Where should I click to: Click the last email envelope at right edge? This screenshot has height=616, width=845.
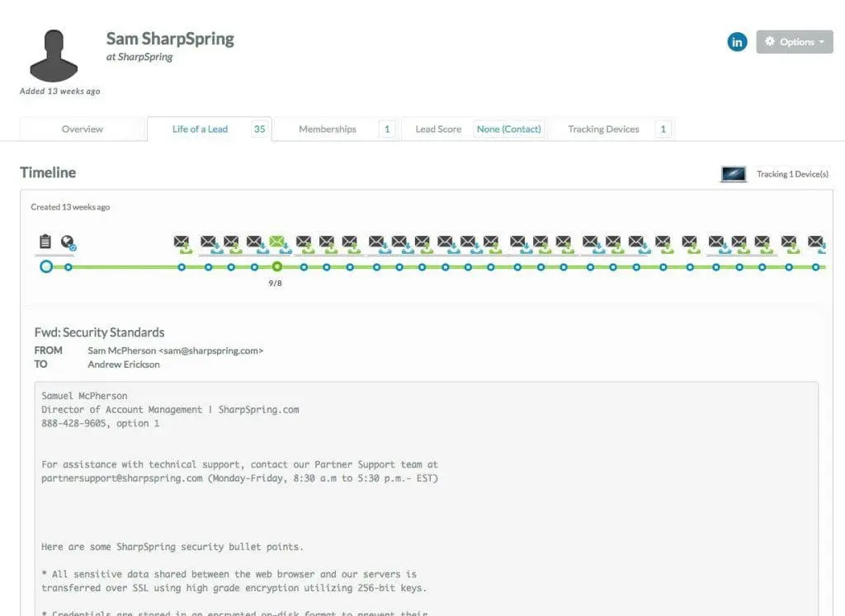click(x=816, y=243)
